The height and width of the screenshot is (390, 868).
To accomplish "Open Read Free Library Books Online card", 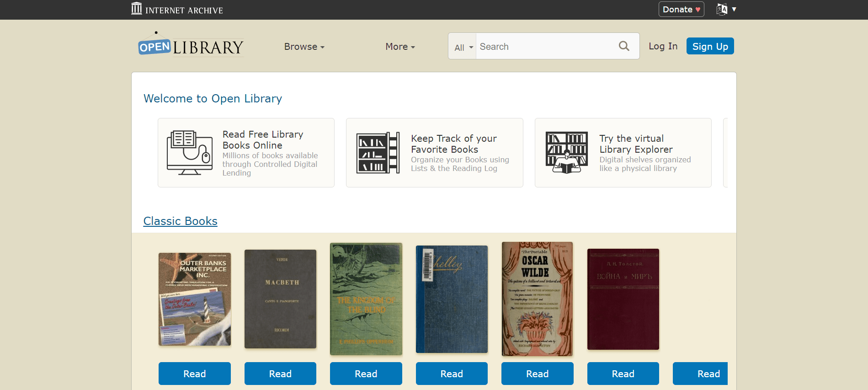I will coord(246,153).
